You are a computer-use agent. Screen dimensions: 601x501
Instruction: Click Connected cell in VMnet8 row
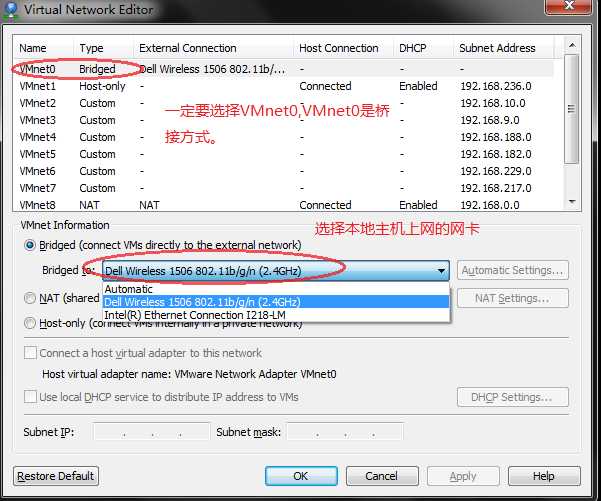325,205
